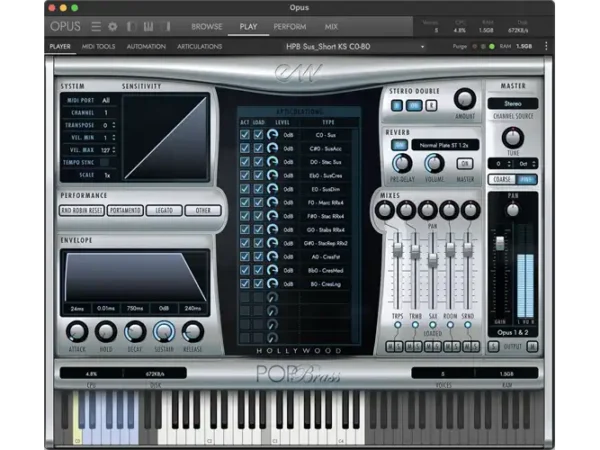This screenshot has height=450, width=600.
Task: Turn the SAX mix pan knob
Action: [x=427, y=210]
